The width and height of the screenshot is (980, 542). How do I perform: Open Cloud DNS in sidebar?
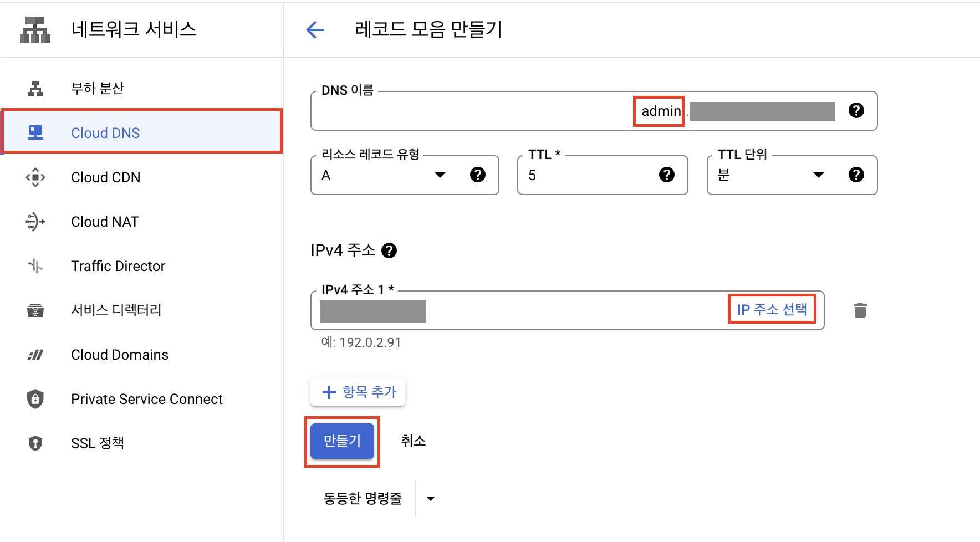click(105, 133)
